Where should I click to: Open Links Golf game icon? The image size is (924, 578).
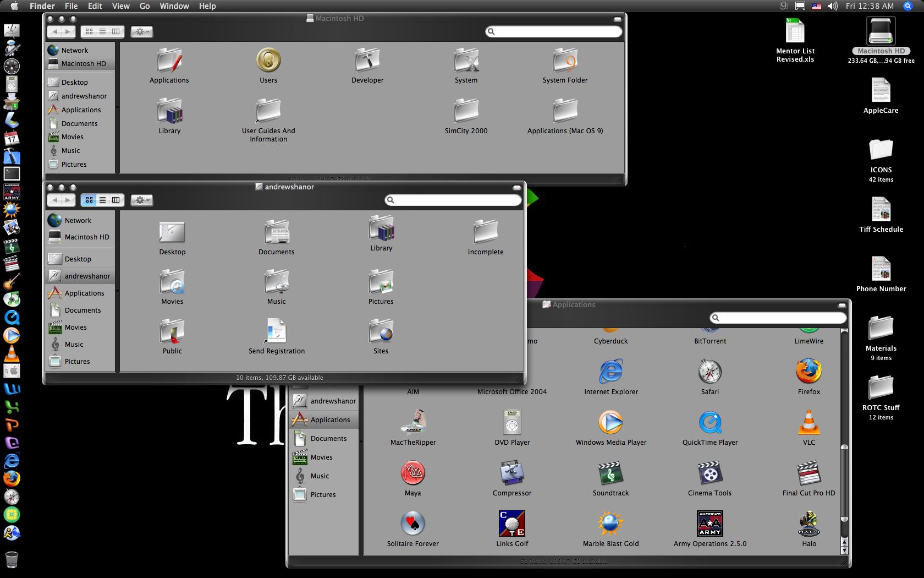pyautogui.click(x=512, y=524)
